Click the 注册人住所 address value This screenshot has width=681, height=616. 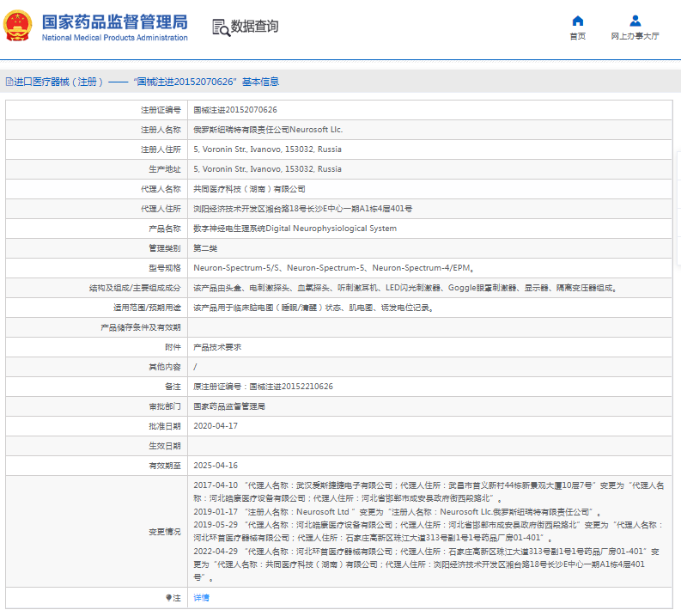[x=267, y=149]
